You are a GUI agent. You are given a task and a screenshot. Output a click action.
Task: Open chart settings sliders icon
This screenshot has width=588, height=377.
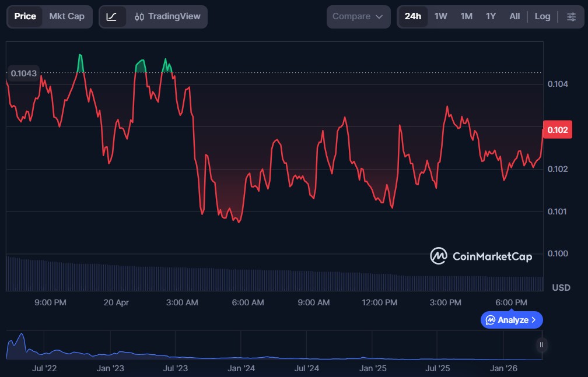point(571,17)
